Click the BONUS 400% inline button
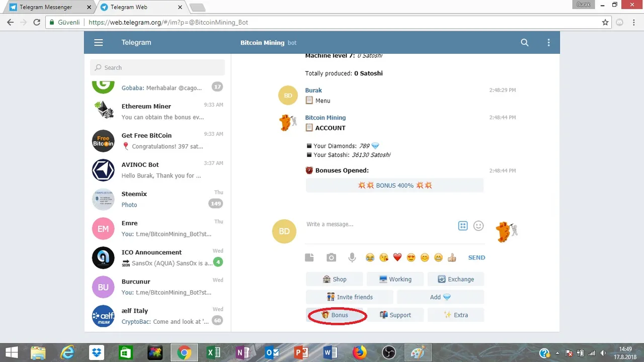The image size is (644, 362). coord(394,185)
